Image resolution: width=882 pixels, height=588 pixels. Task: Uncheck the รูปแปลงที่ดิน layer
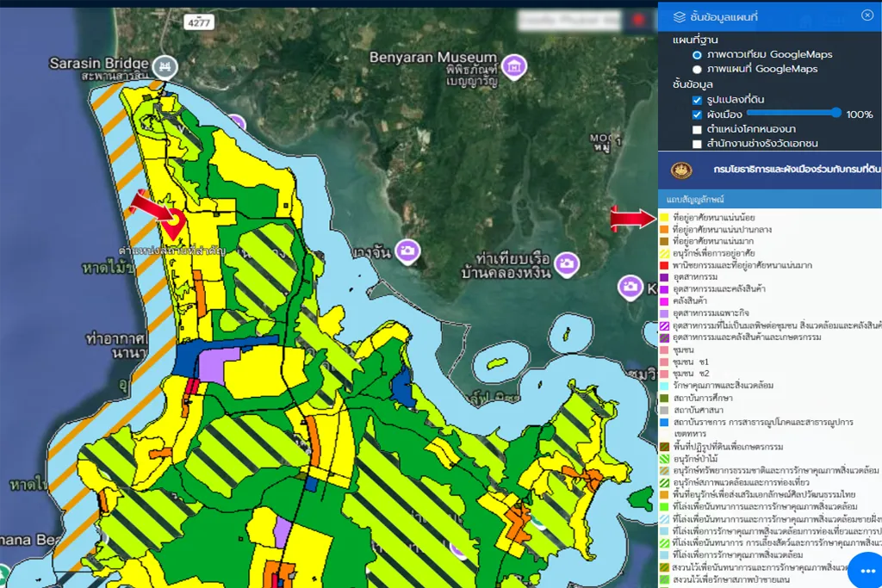(x=697, y=100)
